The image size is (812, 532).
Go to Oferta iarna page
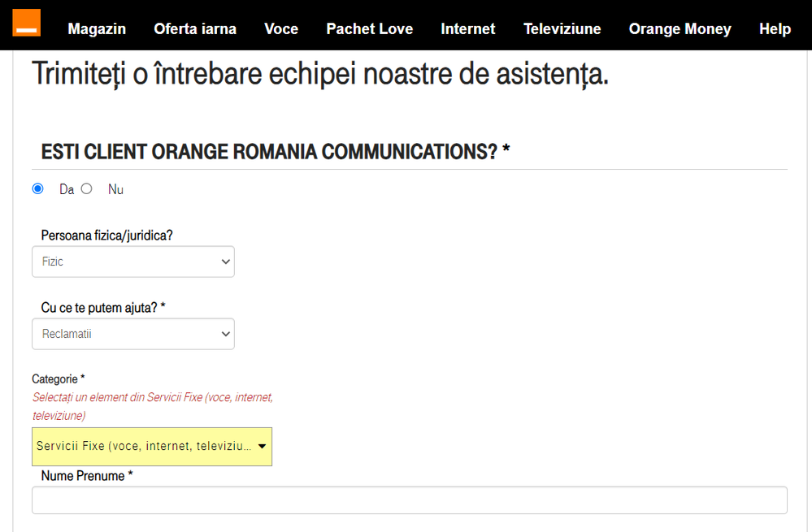(195, 29)
